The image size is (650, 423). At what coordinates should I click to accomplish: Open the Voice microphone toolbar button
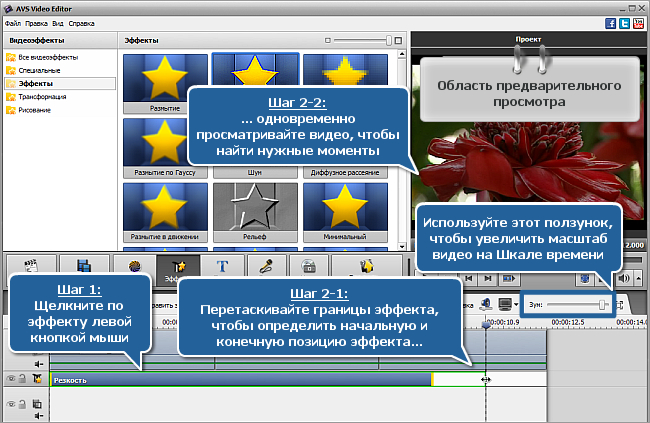(x=267, y=265)
